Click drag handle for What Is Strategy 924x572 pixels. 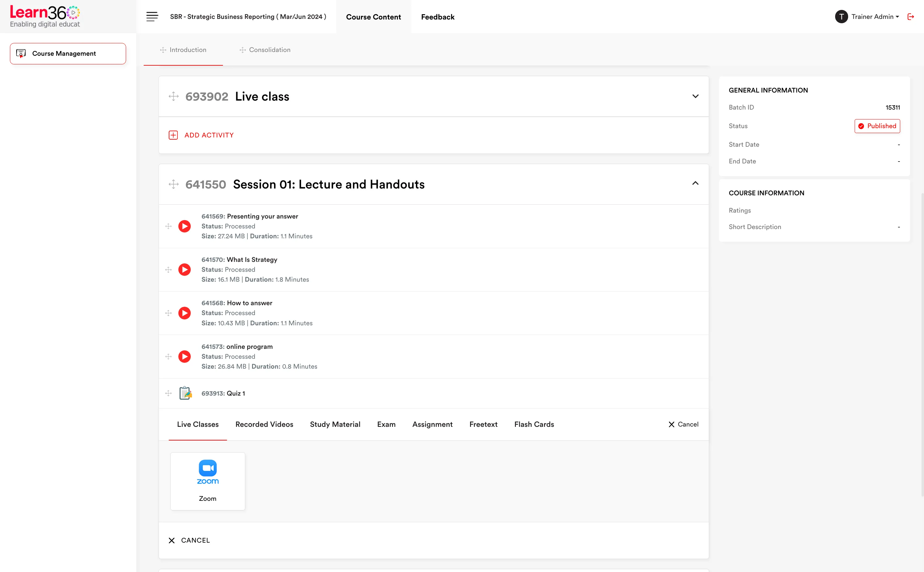(168, 270)
